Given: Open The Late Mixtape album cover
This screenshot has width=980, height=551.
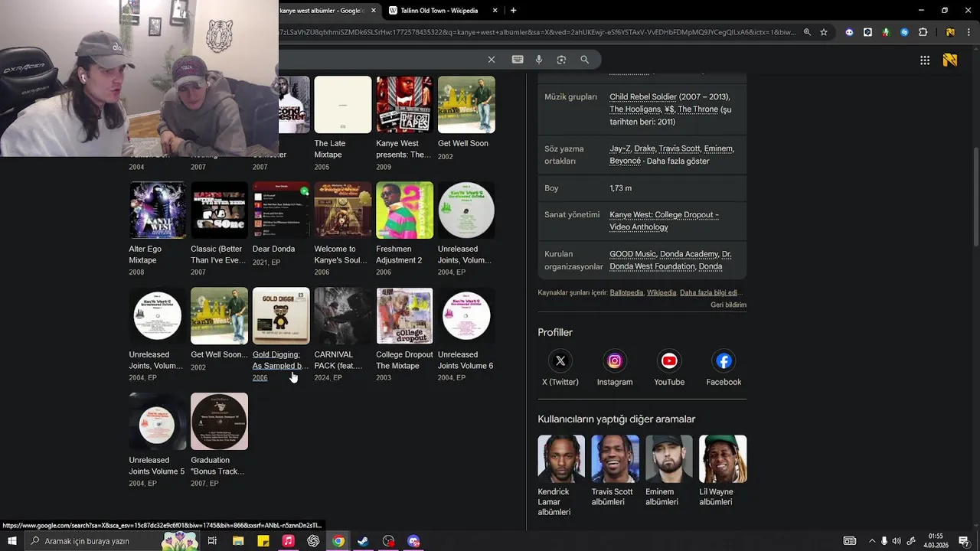Looking at the screenshot, I should pyautogui.click(x=343, y=105).
